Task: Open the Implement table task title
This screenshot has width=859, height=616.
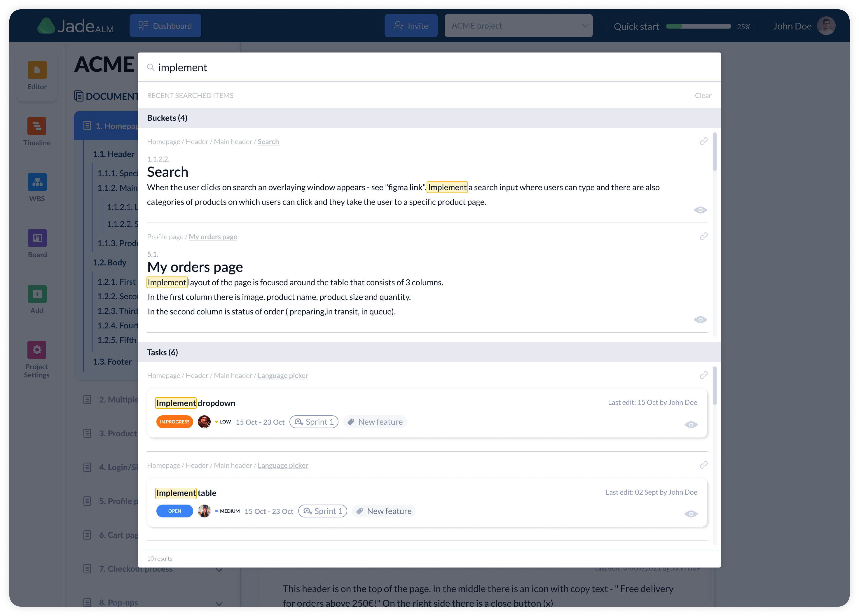Action: (186, 493)
